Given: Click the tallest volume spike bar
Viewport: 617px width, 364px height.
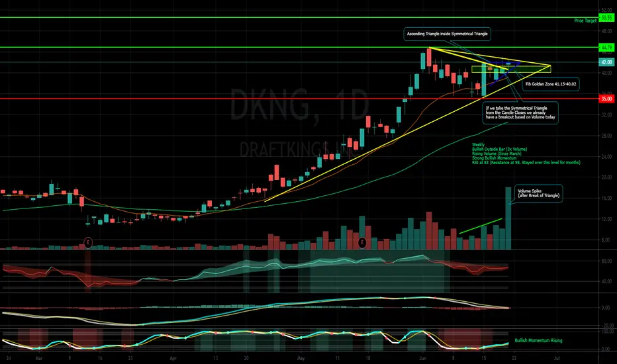Looking at the screenshot, I should 508,218.
